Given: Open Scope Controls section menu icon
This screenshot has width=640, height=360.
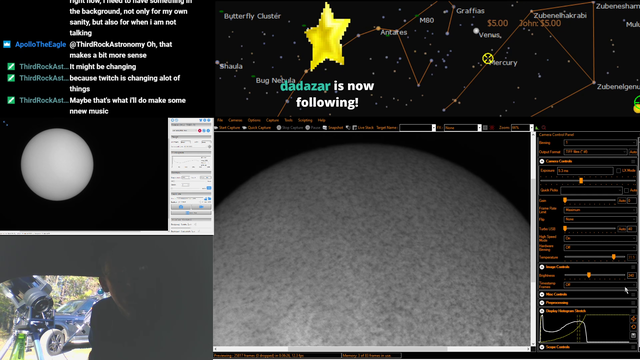Looking at the screenshot, I should 633,347.
